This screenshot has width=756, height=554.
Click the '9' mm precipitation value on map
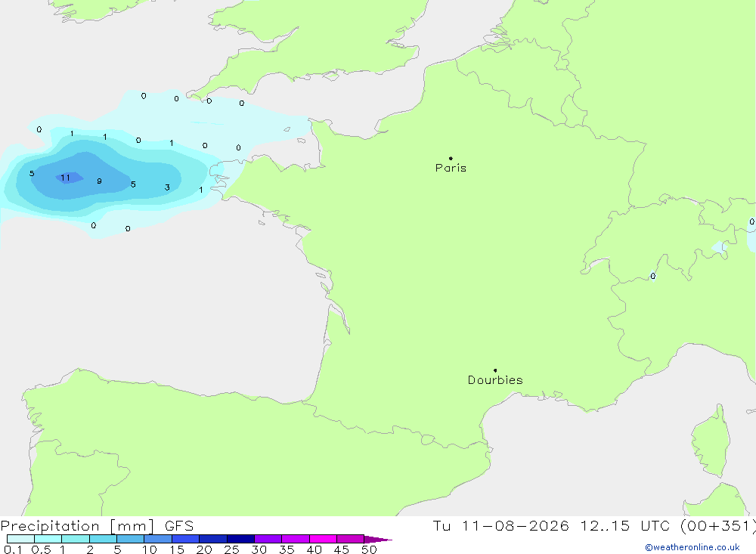(99, 181)
